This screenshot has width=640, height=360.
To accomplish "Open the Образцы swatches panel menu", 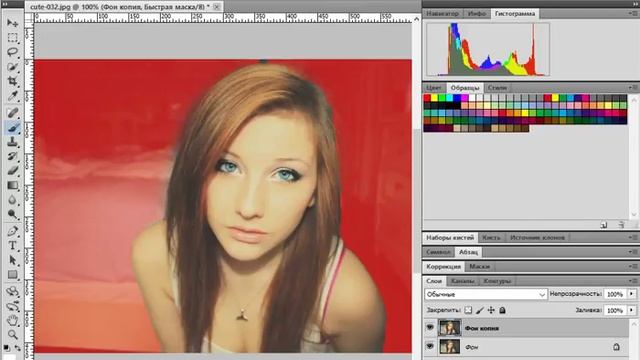I will [x=633, y=87].
